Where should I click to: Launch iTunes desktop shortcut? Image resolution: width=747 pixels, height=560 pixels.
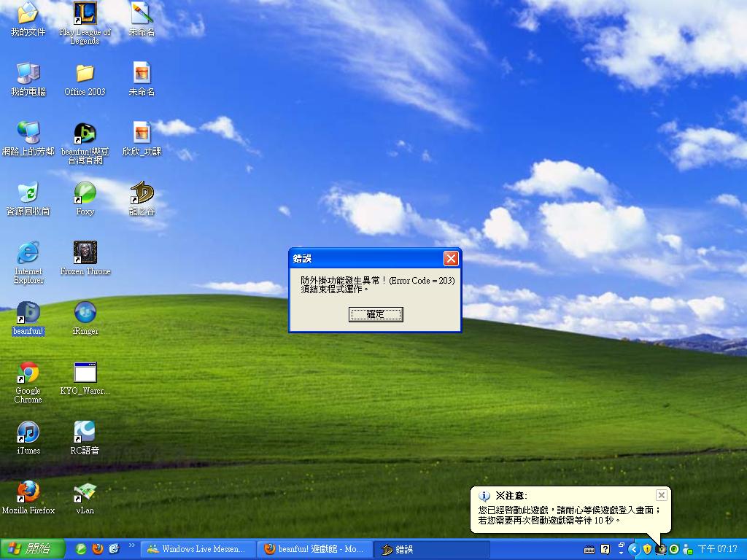coord(28,438)
